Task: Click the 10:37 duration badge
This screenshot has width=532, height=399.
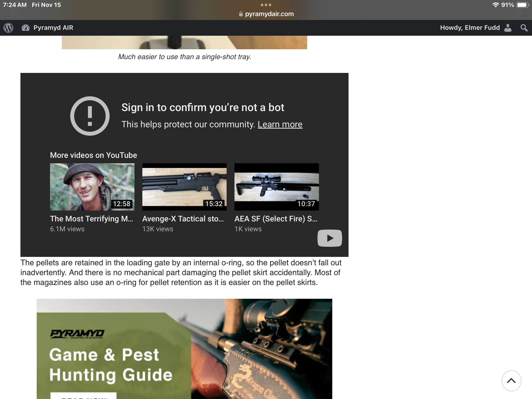Action: (306, 204)
